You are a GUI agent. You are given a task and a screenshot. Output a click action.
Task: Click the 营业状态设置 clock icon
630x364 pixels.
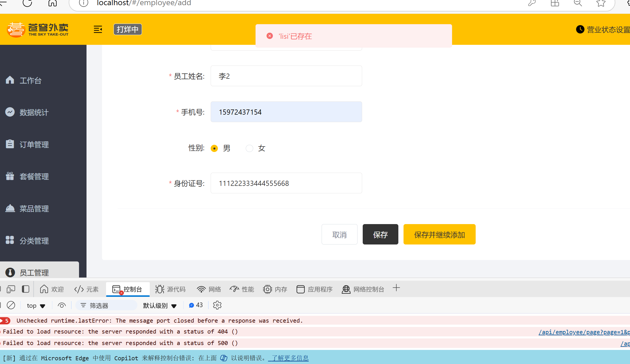click(581, 29)
